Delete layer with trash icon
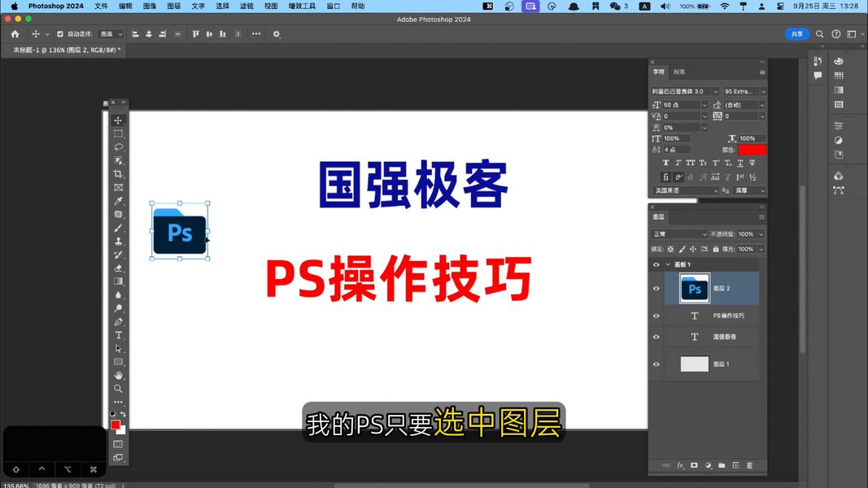 [x=749, y=465]
